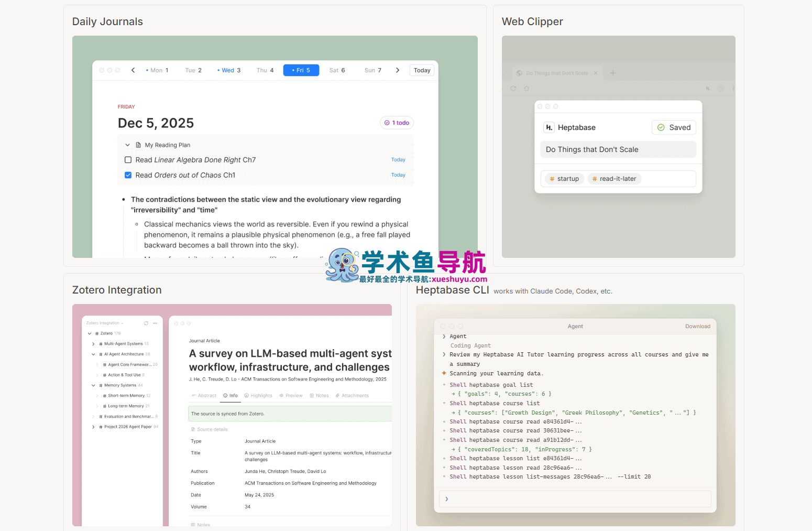Open the Highlights tab of the journal article

(258, 396)
